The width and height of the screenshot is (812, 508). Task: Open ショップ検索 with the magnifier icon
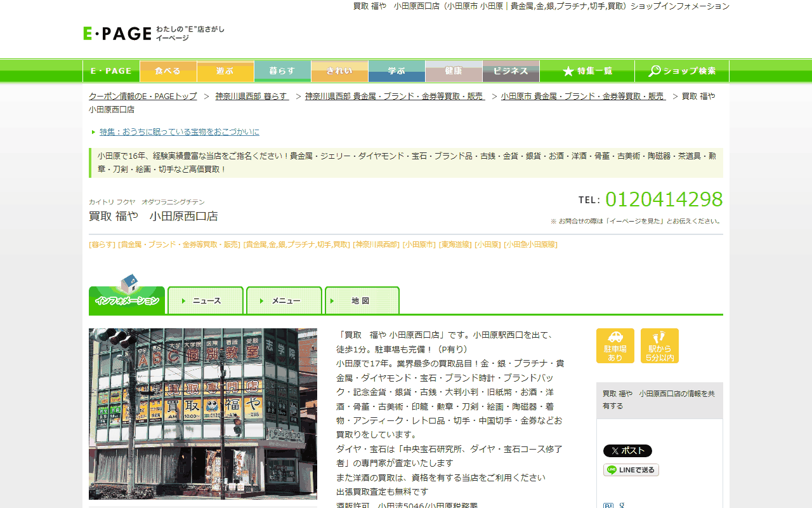[x=682, y=71]
